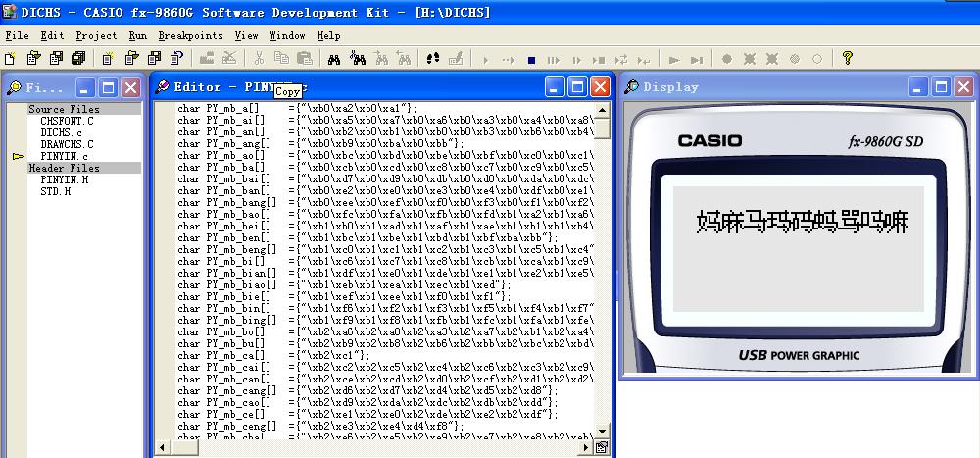Click the magnifier icon in the Display title bar
This screenshot has height=458, width=980.
(631, 87)
